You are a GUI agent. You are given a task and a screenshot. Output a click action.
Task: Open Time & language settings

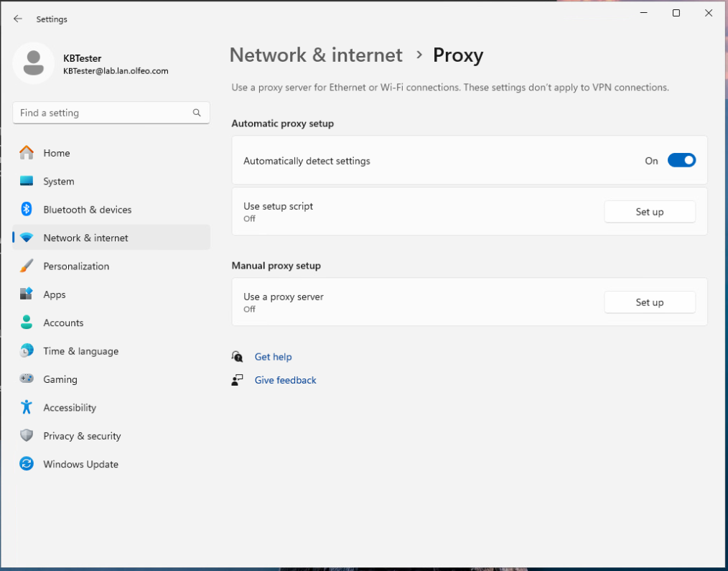[x=80, y=351]
